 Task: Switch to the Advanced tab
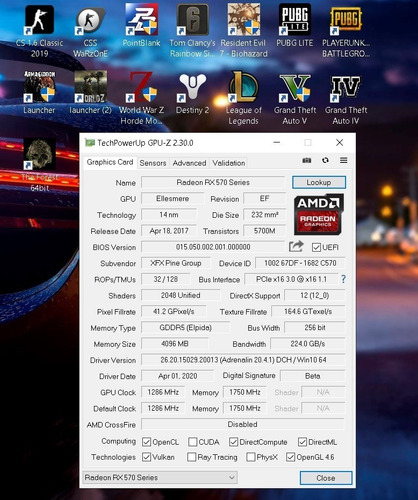[189, 163]
